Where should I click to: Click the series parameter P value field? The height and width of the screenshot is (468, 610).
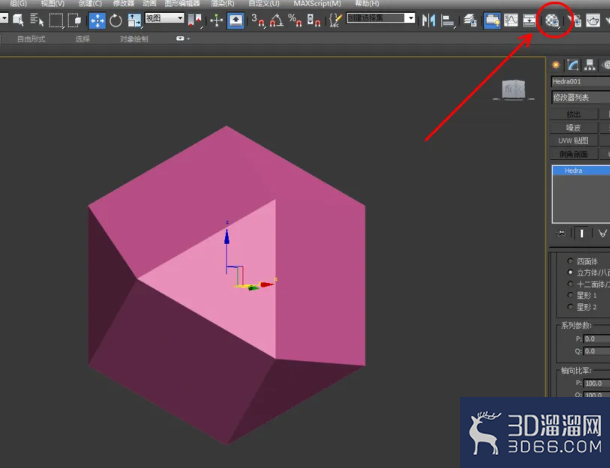click(597, 339)
